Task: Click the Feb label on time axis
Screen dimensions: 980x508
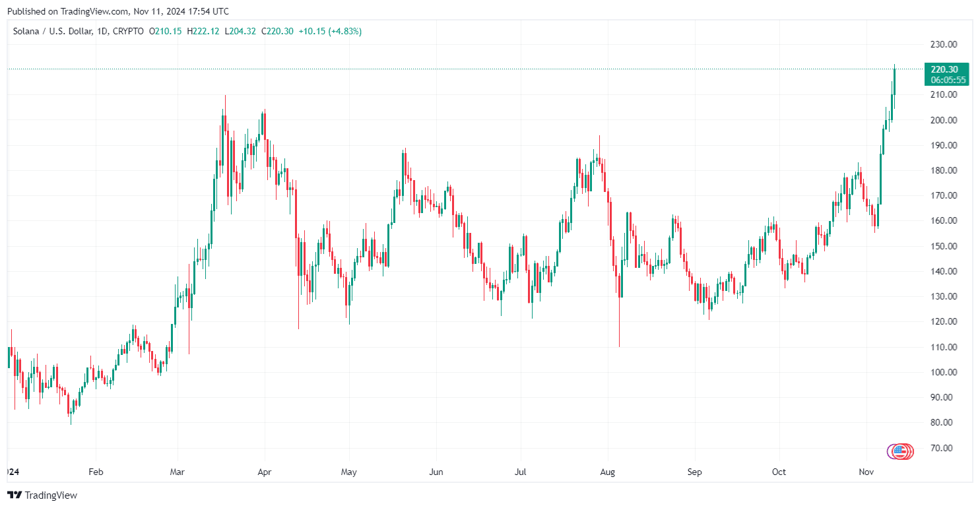Action: (x=96, y=472)
